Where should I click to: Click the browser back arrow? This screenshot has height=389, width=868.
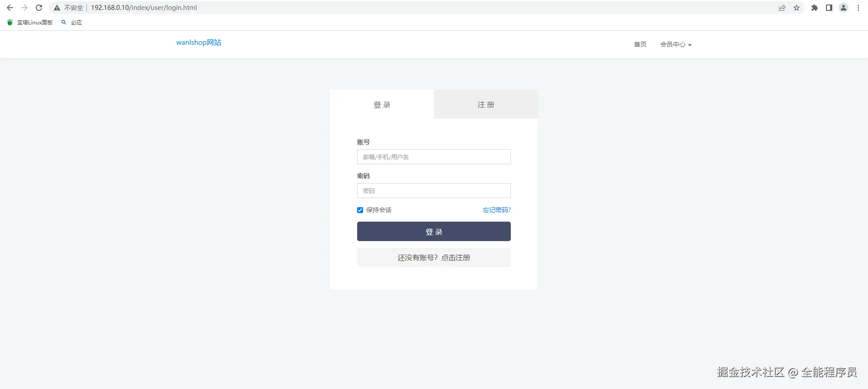pos(10,8)
